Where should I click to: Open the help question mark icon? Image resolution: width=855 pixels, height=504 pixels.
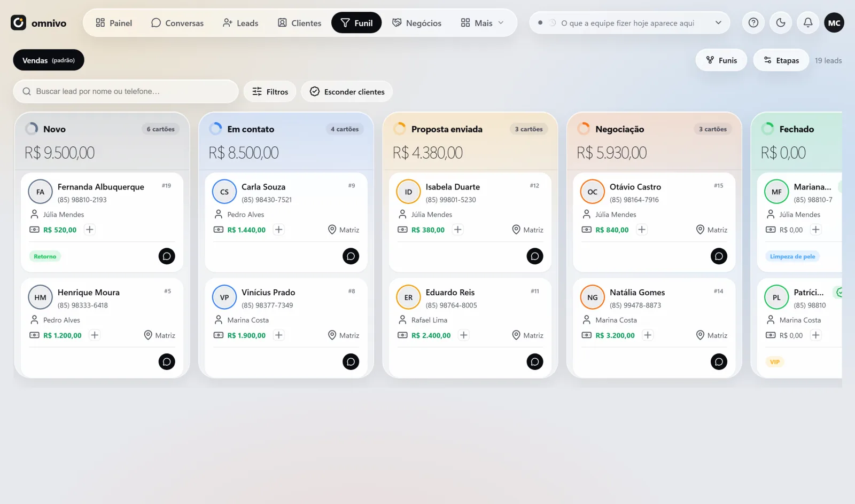(753, 23)
